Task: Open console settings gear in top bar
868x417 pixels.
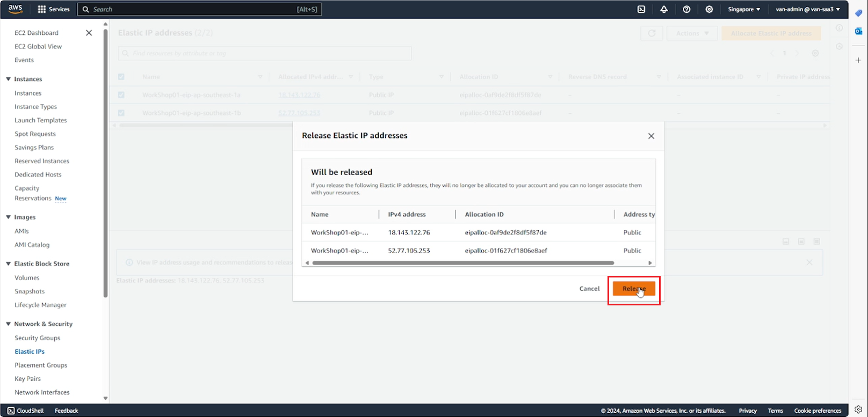Action: pos(710,9)
